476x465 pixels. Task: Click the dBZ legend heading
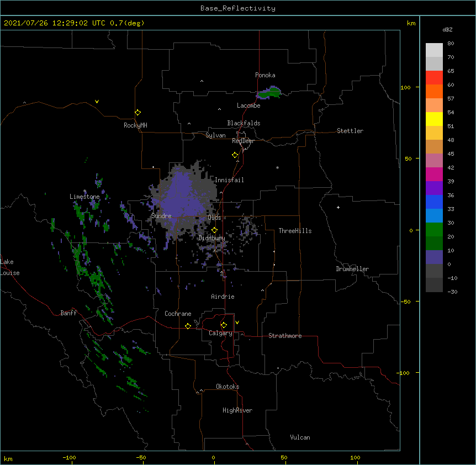[x=447, y=29]
